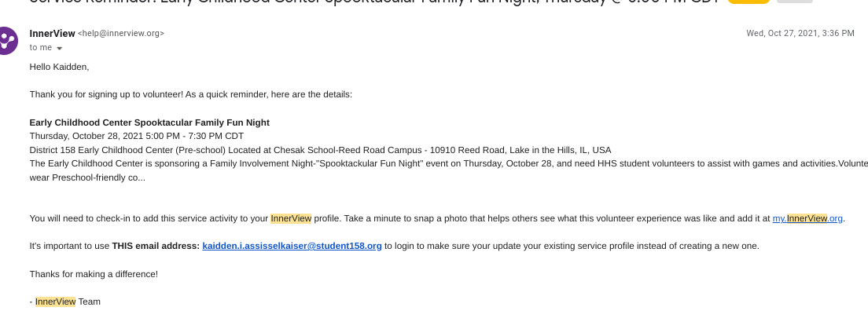Viewport: 868px width, 318px height.
Task: Open the my.InnerView.org link
Action: point(807,218)
